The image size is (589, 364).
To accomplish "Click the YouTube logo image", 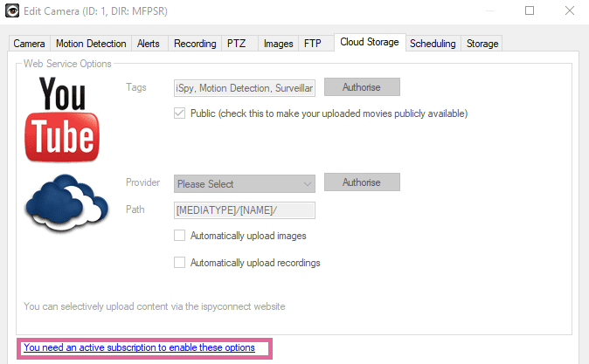I will (62, 120).
